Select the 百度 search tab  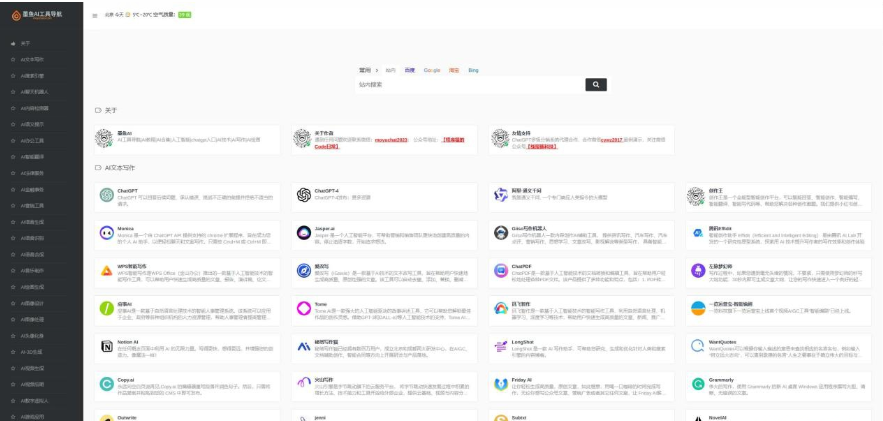coord(409,70)
